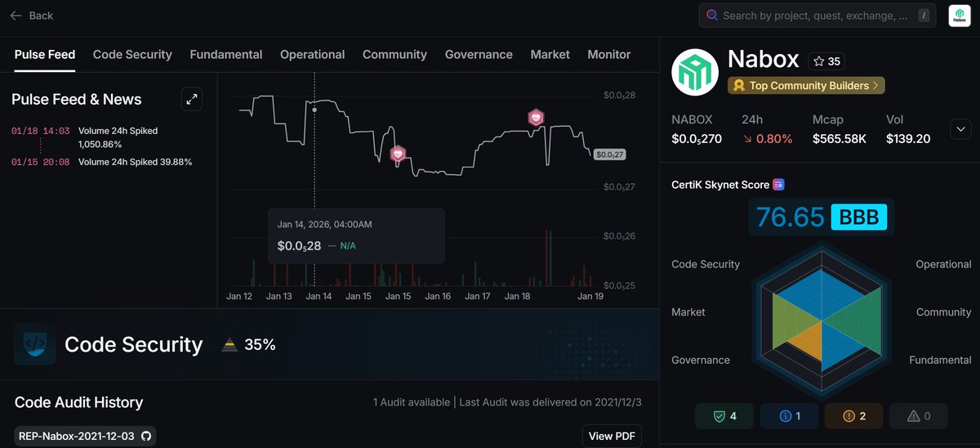The image size is (980, 448).
Task: Click the Jan 15 alert marker on chart
Action: pos(398,154)
